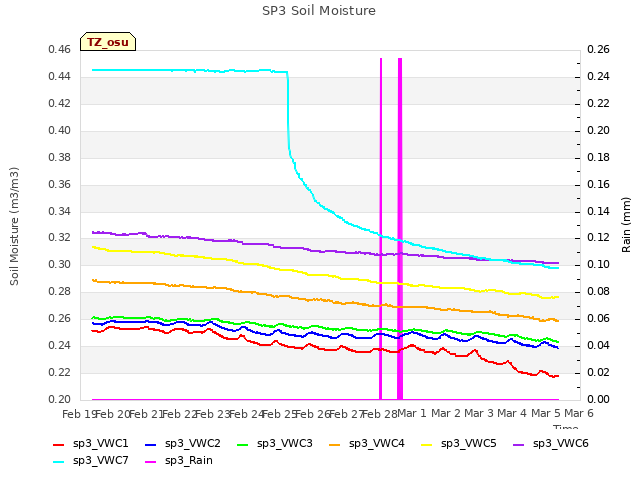Click the purple sp3_VWC6 legend swatch
The width and height of the screenshot is (640, 480).
519,445
